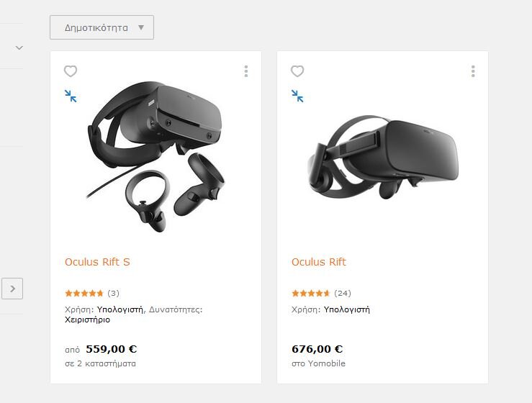Open the 3 reviews star rating

tap(92, 293)
